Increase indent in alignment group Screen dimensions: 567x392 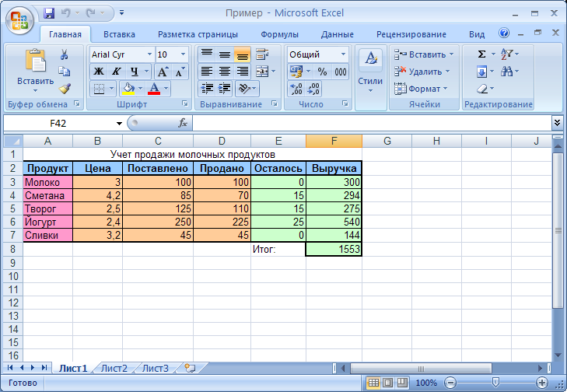point(225,89)
